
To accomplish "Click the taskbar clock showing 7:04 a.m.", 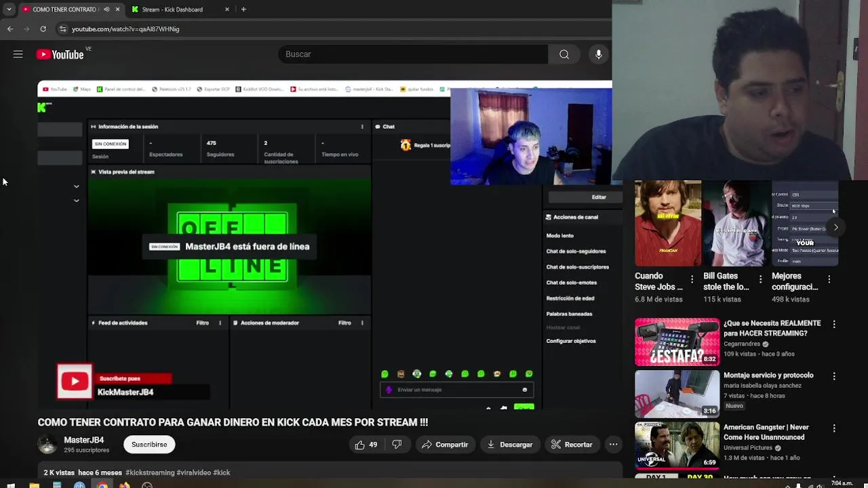I will 842,484.
